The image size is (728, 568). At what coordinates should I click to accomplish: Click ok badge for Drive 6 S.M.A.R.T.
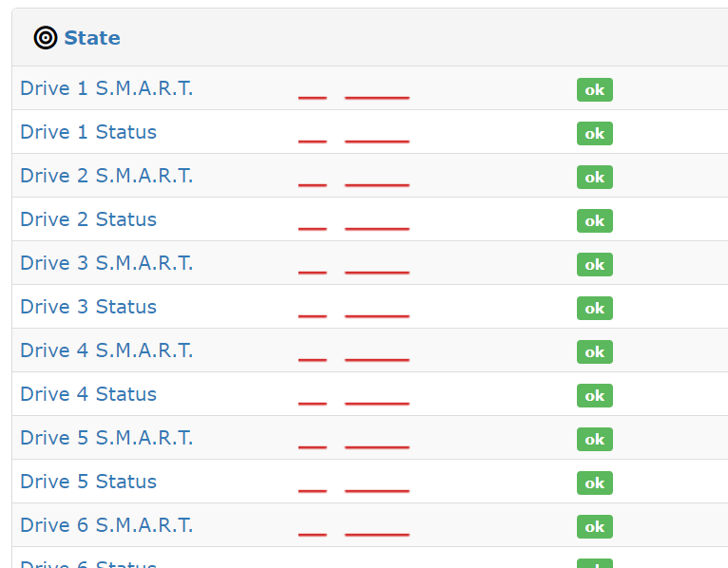[x=595, y=526]
